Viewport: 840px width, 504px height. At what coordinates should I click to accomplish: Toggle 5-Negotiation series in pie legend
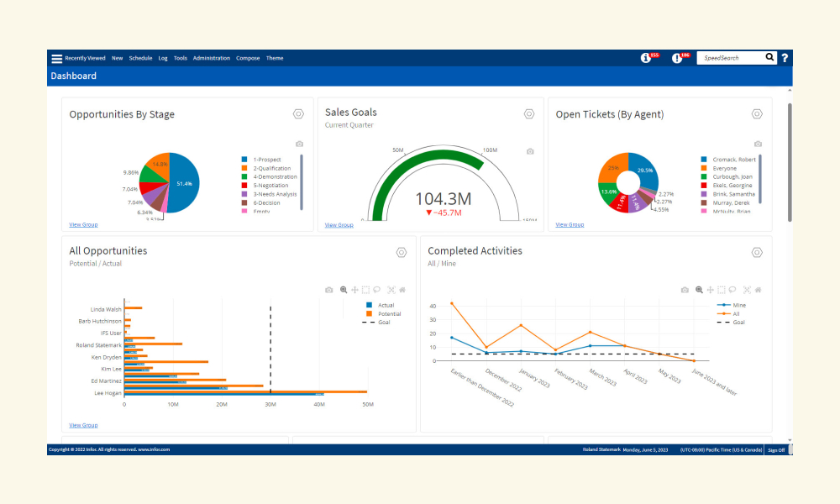(x=265, y=186)
